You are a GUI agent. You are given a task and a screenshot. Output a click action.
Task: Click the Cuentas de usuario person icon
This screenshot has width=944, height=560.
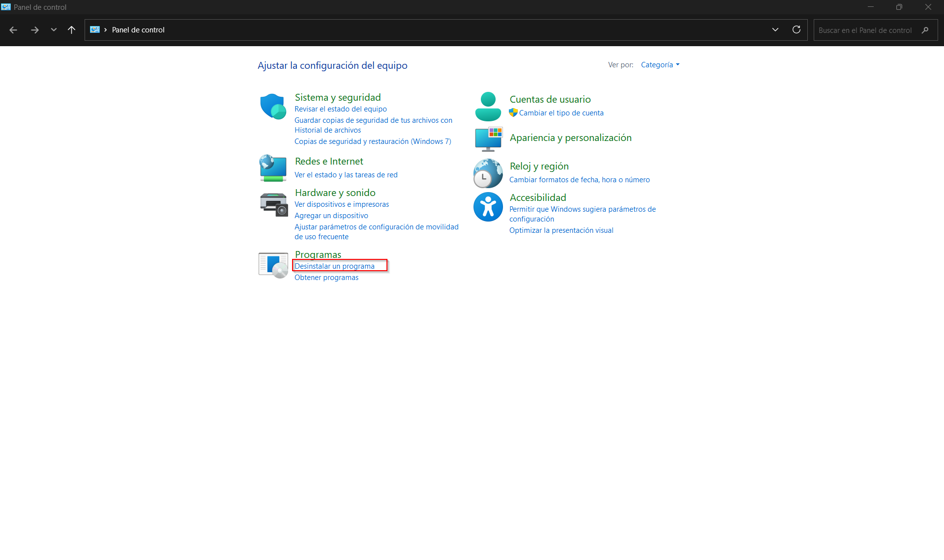(x=488, y=106)
